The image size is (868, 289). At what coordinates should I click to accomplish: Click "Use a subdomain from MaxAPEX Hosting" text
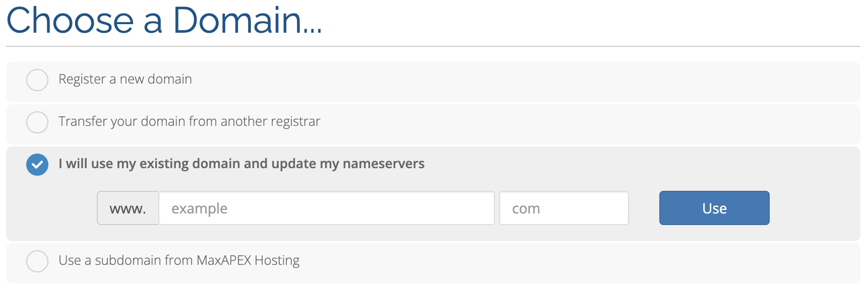pos(179,261)
